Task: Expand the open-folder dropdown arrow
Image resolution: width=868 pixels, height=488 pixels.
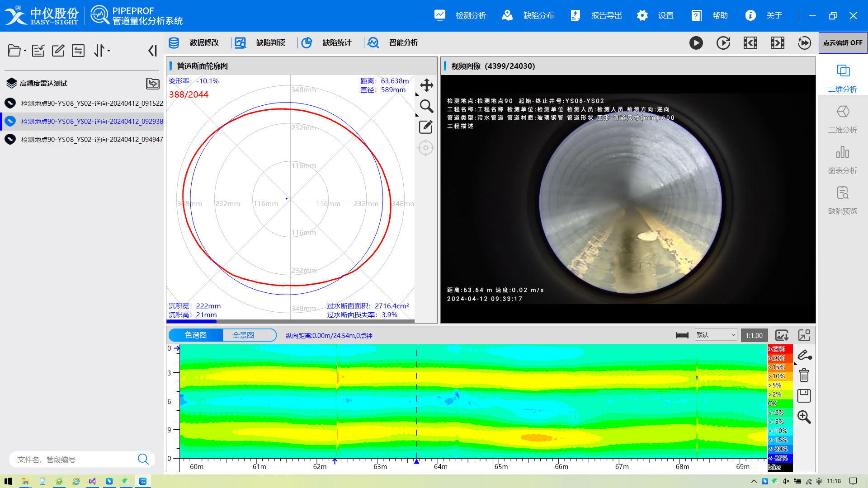Action: [x=25, y=51]
